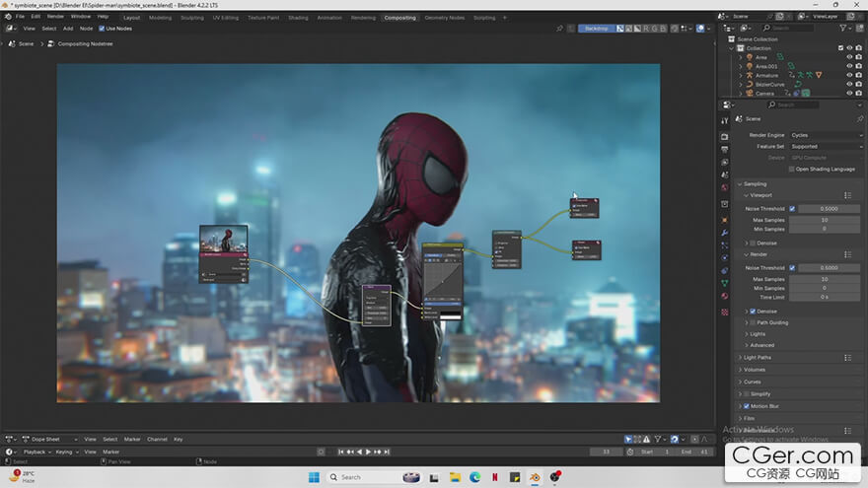868x488 pixels.
Task: Open Microsoft Edge from the taskbar
Action: click(475, 477)
